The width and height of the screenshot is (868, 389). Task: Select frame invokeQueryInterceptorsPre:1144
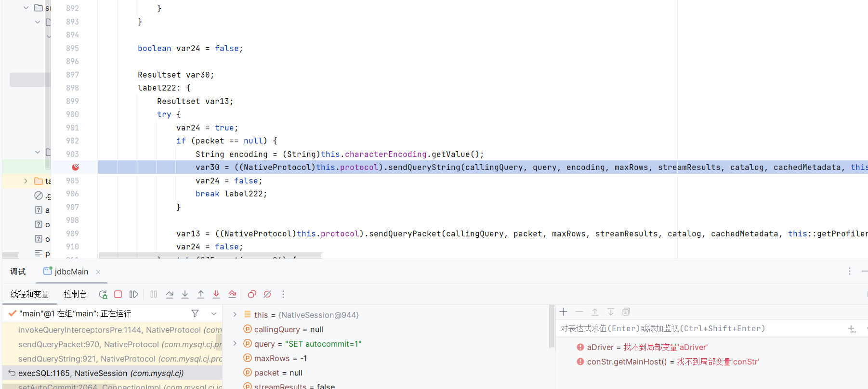[x=112, y=330]
